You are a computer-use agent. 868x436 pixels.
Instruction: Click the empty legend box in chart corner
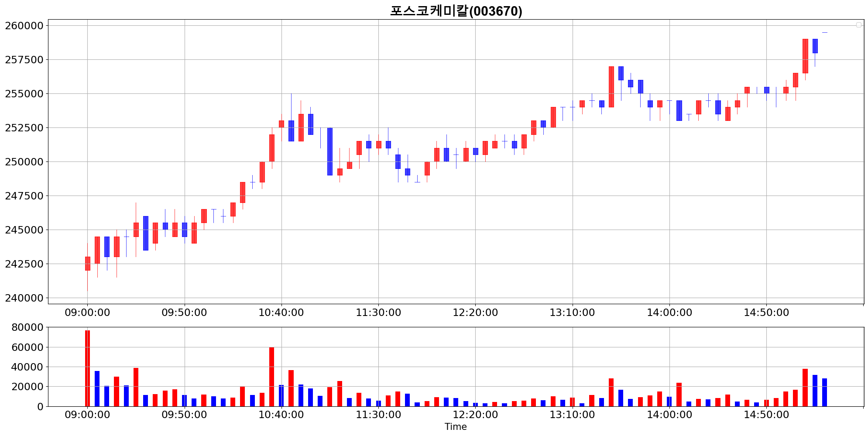[858, 25]
